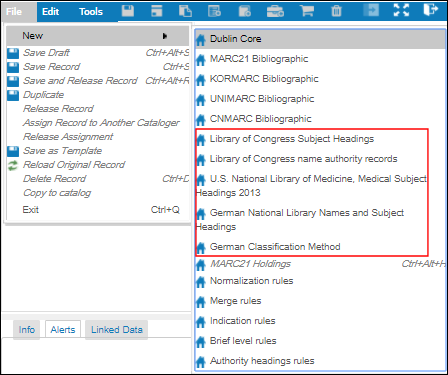Switch to the Alerts tab

[x=63, y=330]
